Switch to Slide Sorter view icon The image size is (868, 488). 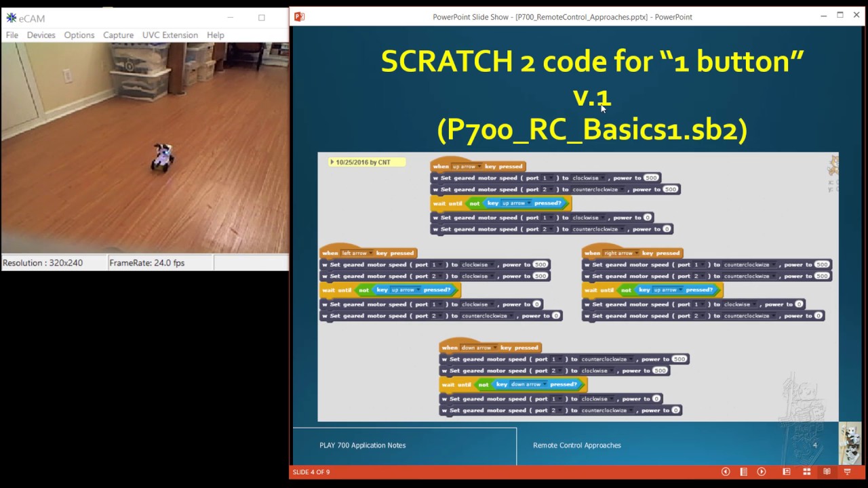click(807, 472)
